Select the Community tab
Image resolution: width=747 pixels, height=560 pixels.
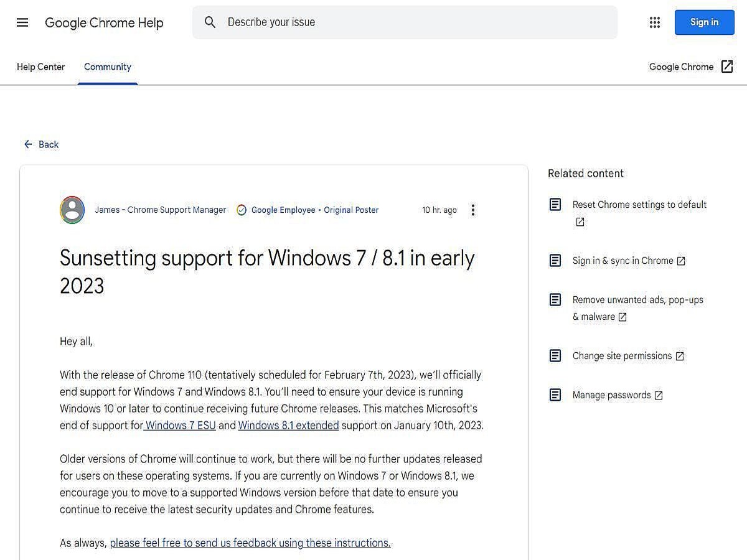click(108, 67)
